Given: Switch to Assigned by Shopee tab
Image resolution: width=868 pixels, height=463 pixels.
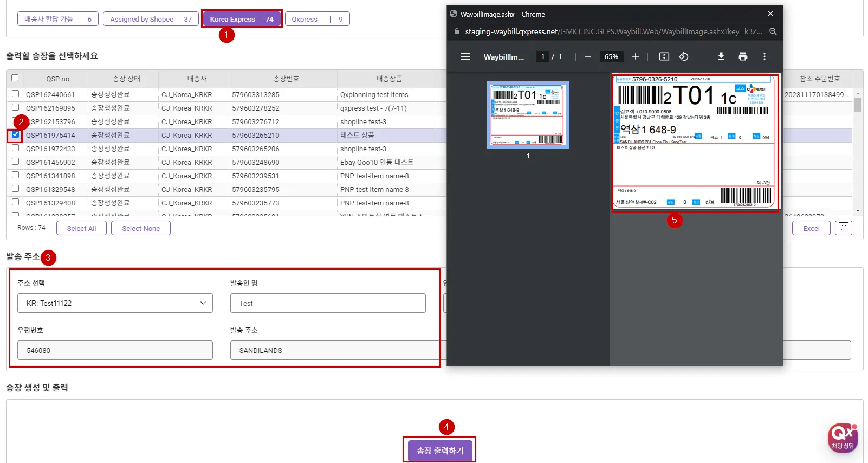Looking at the screenshot, I should [151, 19].
